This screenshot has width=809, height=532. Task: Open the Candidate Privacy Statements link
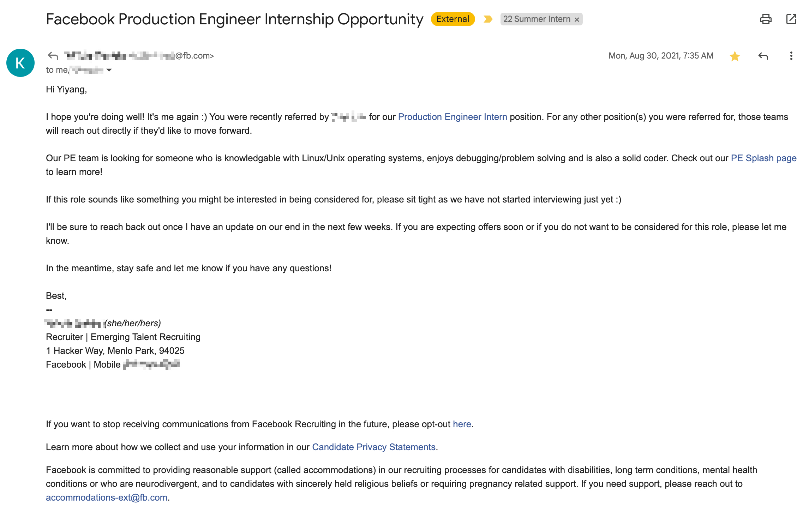point(373,447)
